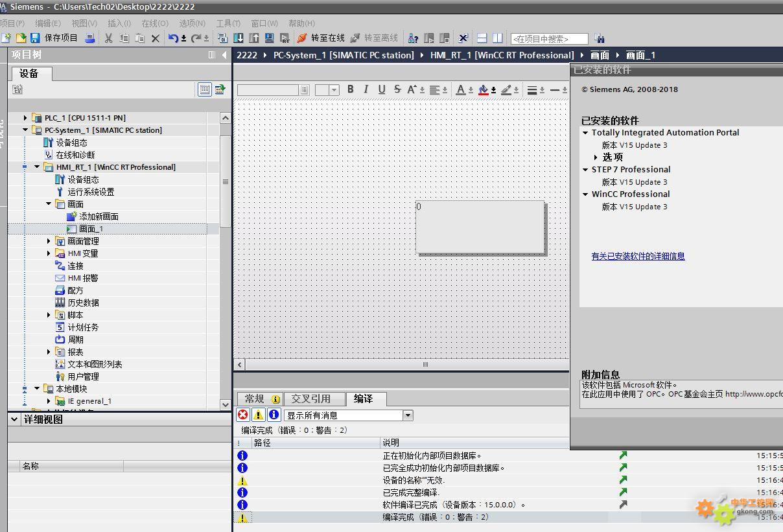
Task: Select 添加新画面 in project tree
Action: [x=99, y=216]
